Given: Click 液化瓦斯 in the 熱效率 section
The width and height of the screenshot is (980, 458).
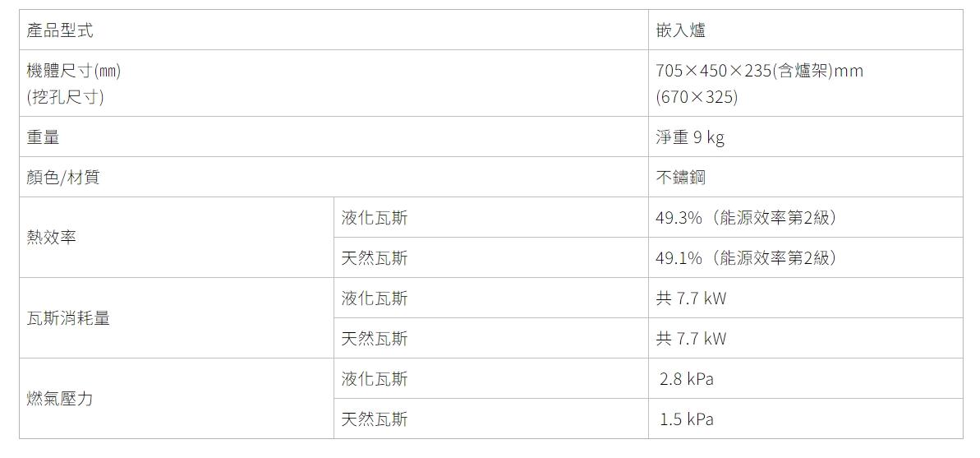Looking at the screenshot, I should click(375, 217).
